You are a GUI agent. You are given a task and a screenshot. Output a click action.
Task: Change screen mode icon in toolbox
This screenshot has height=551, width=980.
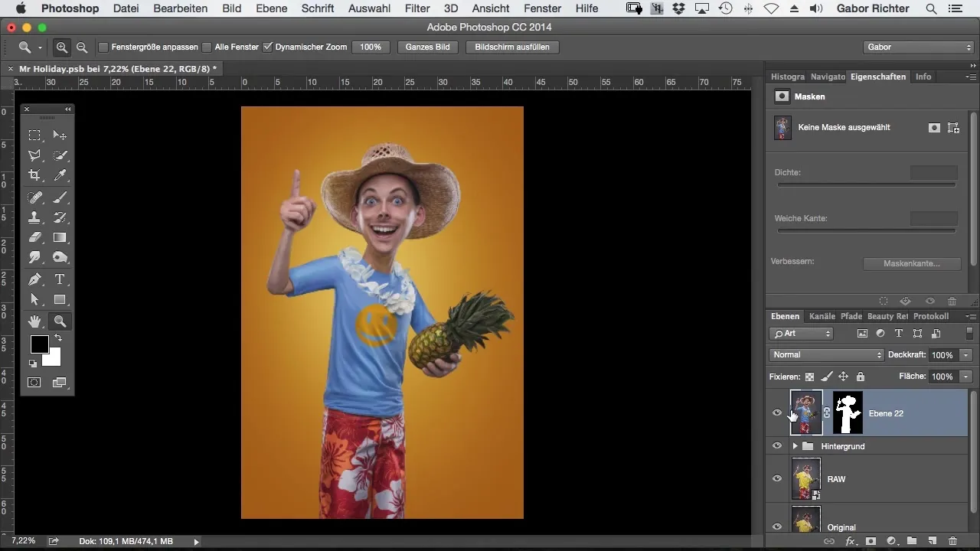(x=60, y=382)
